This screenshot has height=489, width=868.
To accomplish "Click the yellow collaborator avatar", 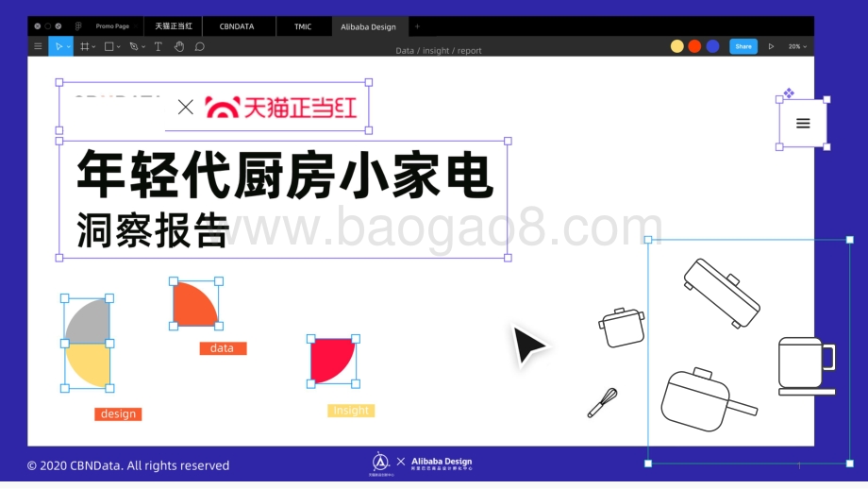I will (x=677, y=46).
